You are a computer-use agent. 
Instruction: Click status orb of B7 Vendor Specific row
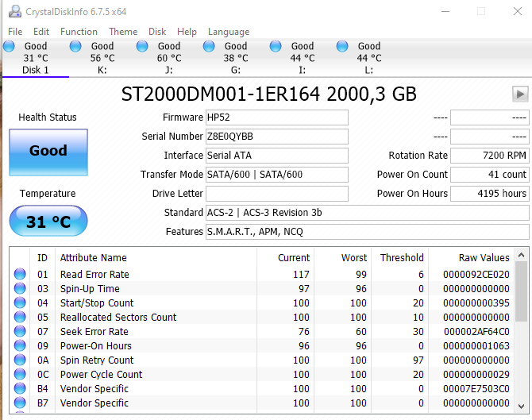coord(20,403)
